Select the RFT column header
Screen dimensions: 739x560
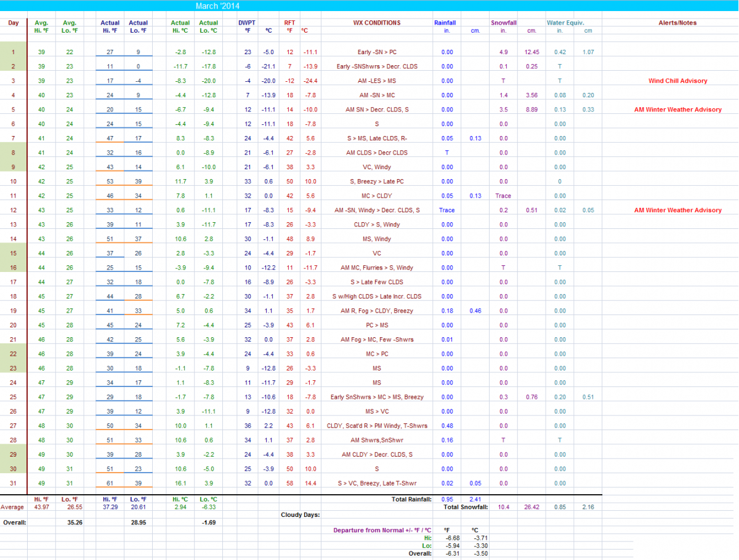coord(289,23)
